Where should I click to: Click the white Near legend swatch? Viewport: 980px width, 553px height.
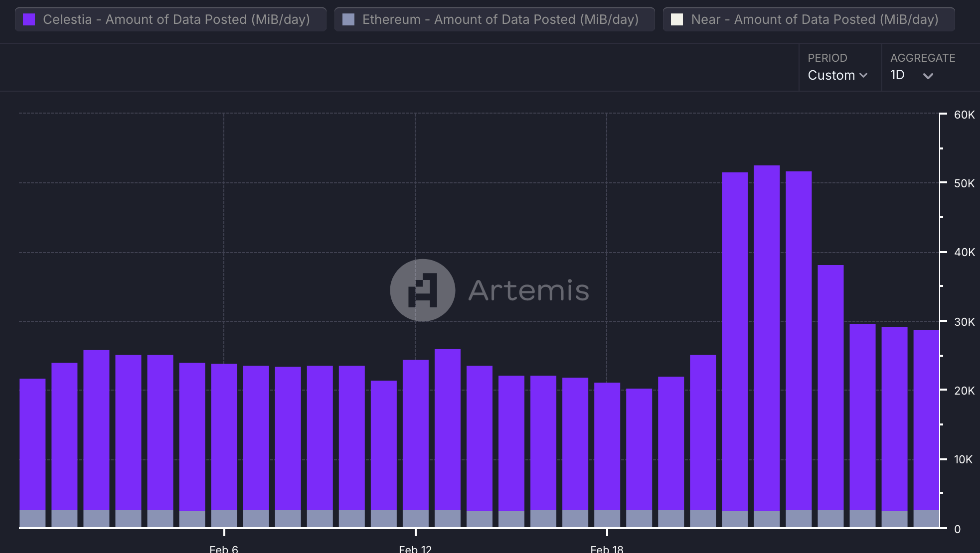(677, 19)
